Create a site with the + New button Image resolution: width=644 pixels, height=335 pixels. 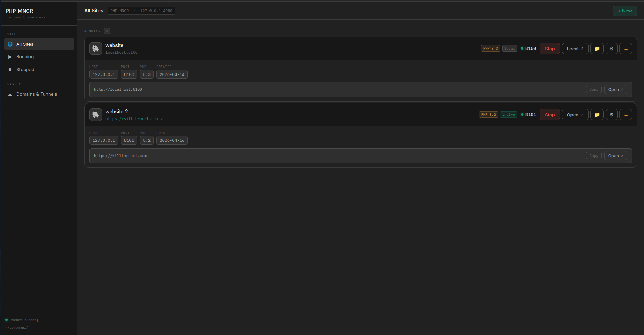click(x=625, y=11)
